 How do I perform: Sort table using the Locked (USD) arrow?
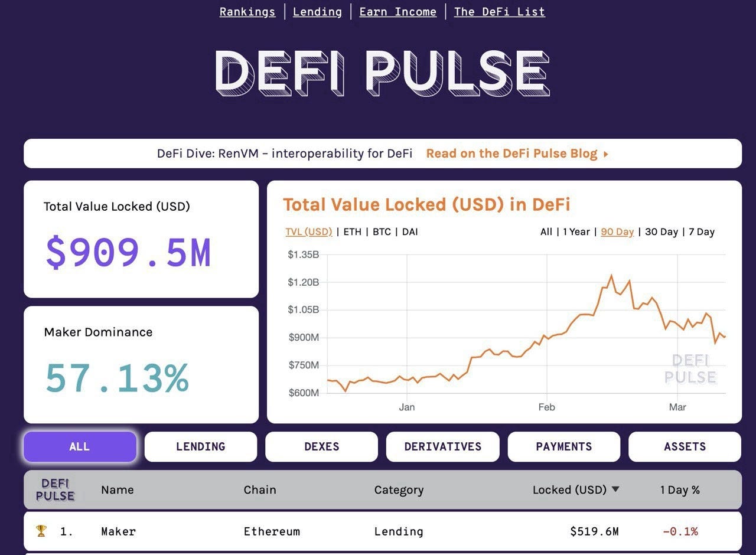pyautogui.click(x=617, y=489)
